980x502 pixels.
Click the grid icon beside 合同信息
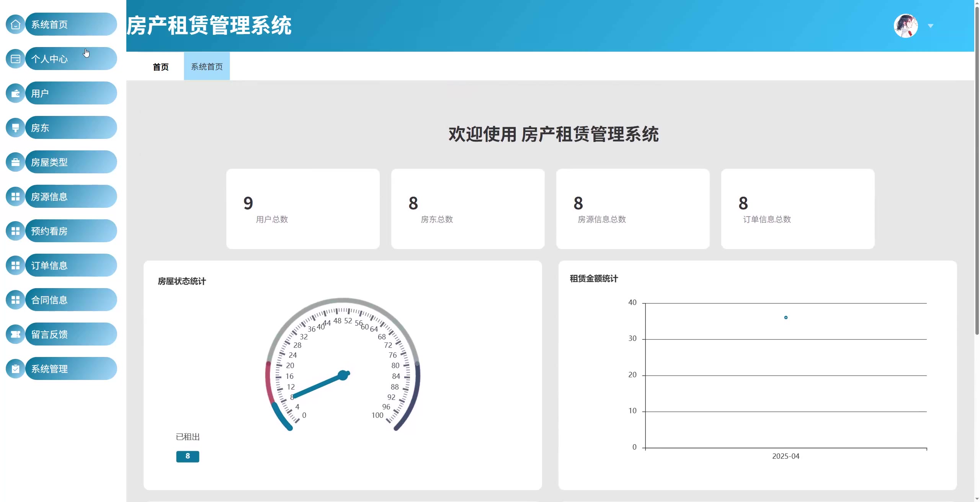[15, 300]
